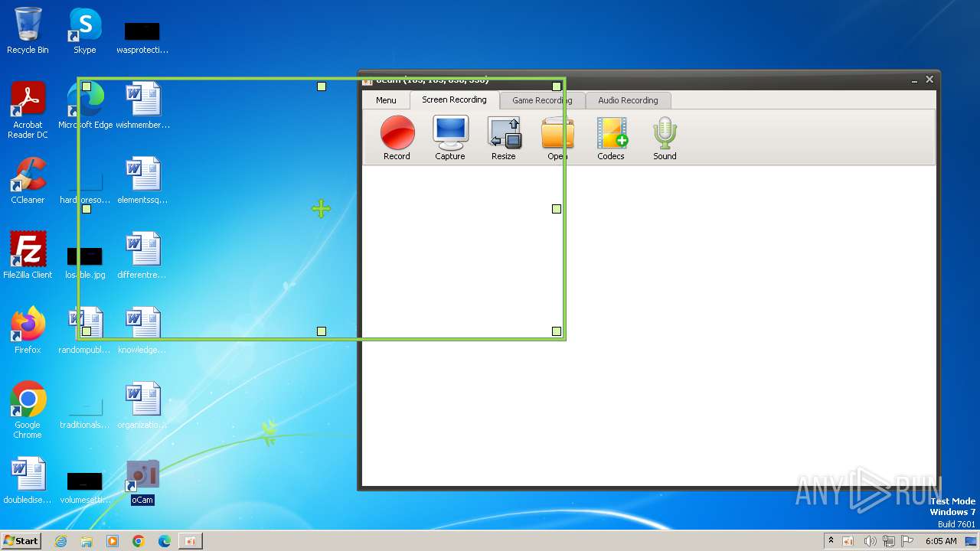Select the differentre Word document
This screenshot has width=980, height=551.
[x=142, y=256]
